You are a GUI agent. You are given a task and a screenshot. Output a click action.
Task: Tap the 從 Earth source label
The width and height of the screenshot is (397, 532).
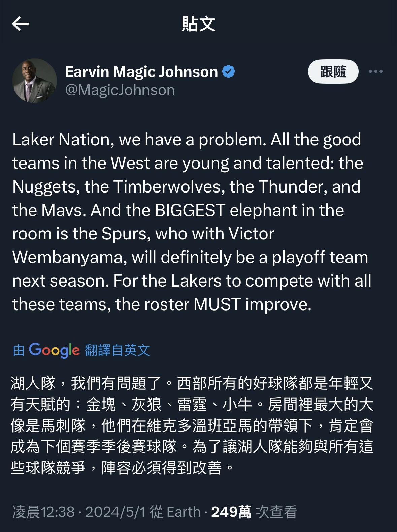point(175,512)
